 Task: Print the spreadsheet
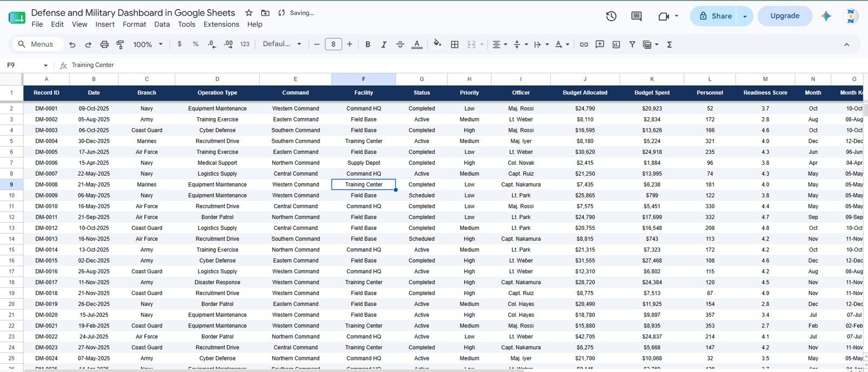point(104,44)
